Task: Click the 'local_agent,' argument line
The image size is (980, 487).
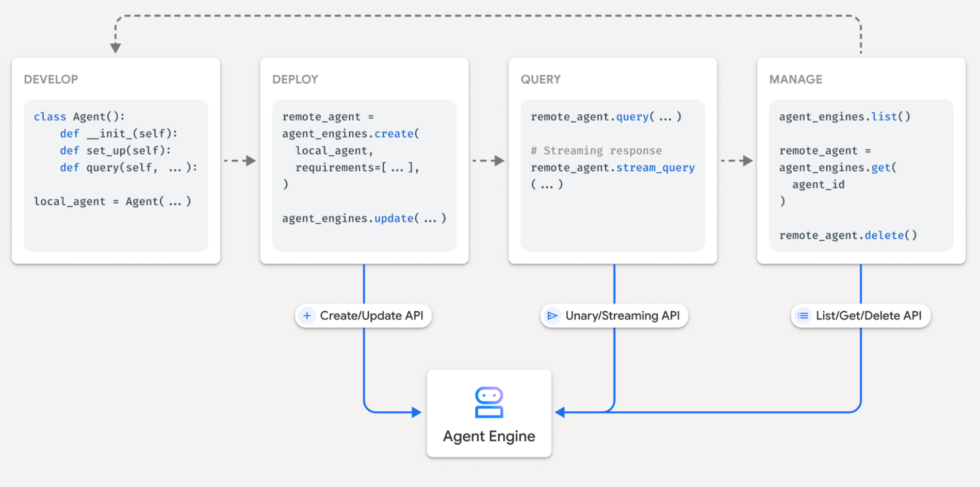Action: point(334,150)
